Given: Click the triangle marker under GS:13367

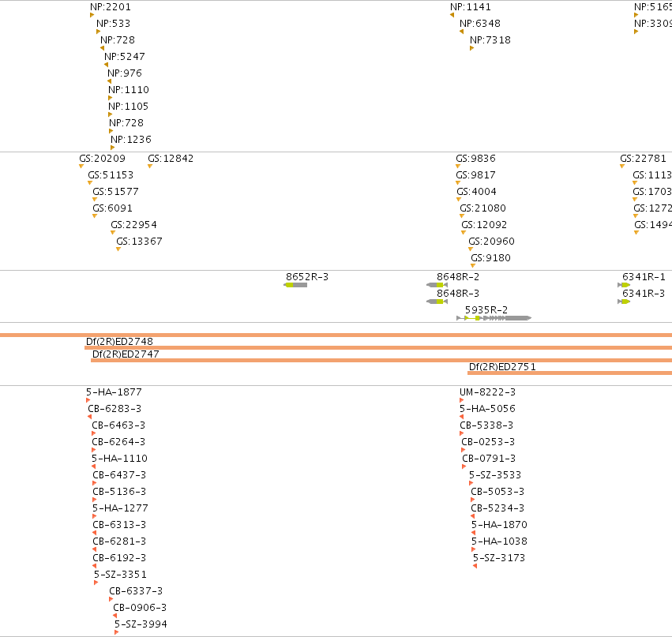Looking at the screenshot, I should [118, 249].
